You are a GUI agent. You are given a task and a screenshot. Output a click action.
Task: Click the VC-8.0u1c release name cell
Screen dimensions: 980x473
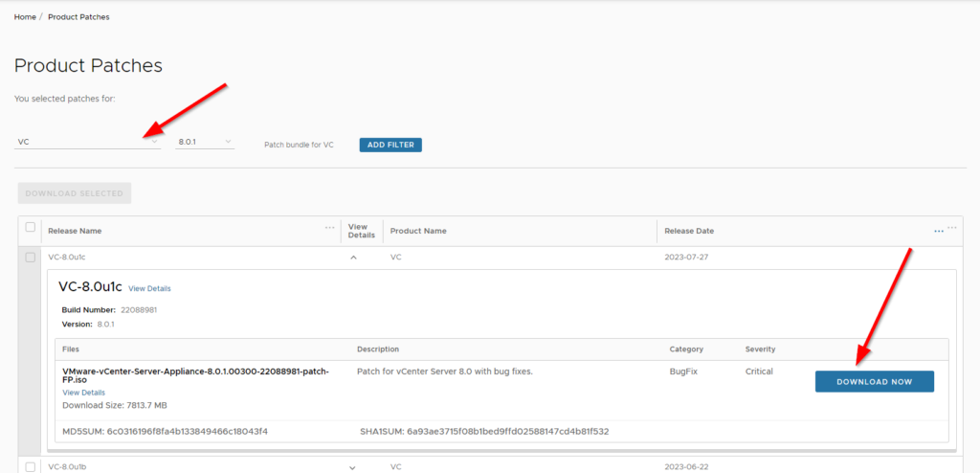(x=66, y=258)
